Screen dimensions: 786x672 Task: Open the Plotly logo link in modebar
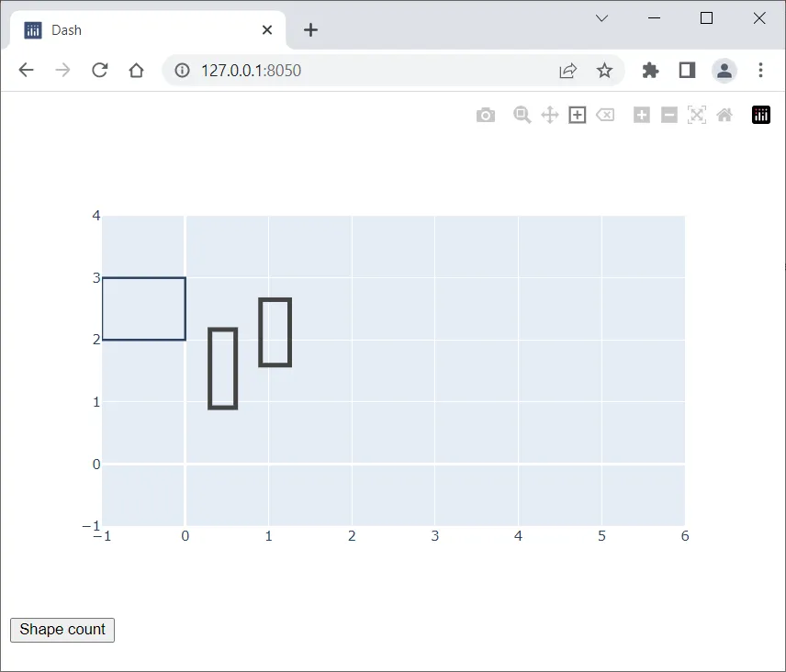coord(761,115)
